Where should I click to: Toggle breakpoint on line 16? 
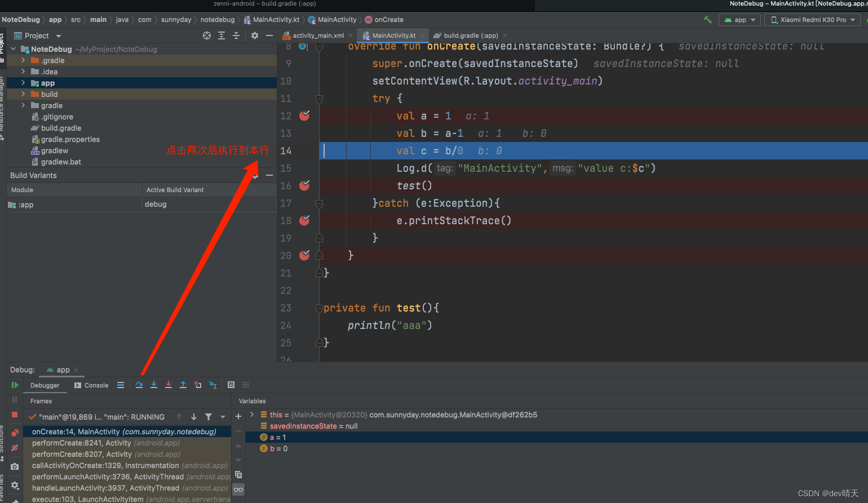pos(304,185)
